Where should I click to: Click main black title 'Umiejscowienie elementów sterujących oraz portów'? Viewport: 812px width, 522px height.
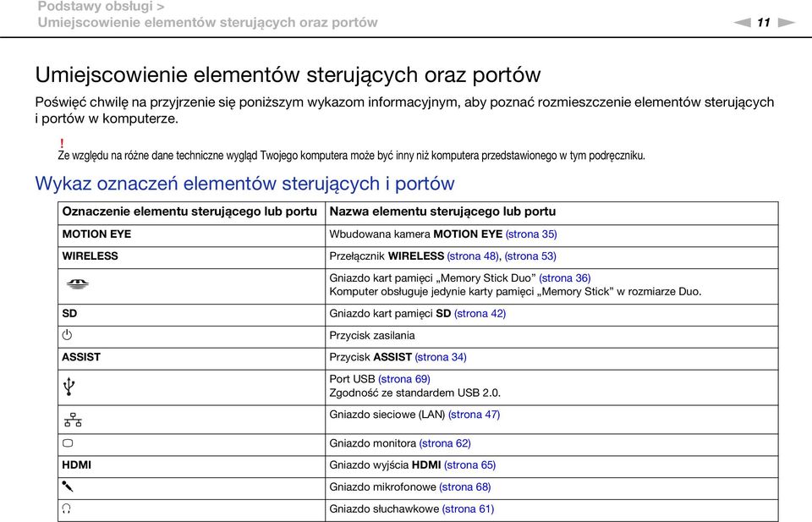coord(288,75)
